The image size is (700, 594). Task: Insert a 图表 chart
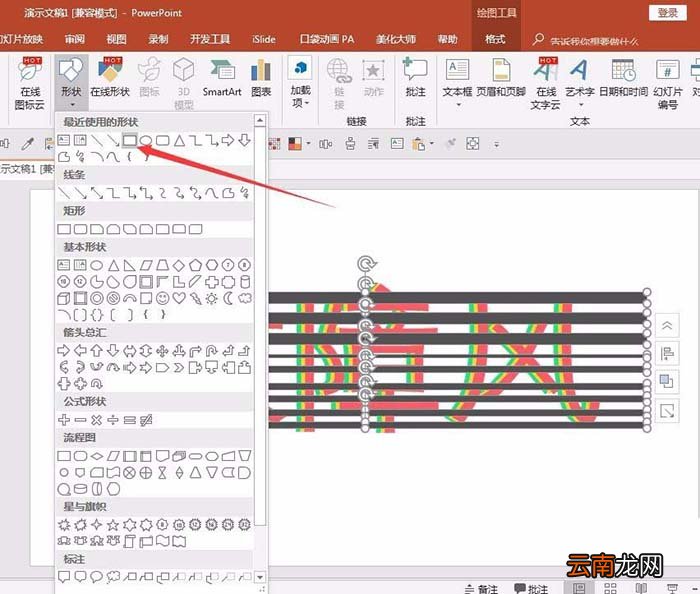pyautogui.click(x=261, y=78)
